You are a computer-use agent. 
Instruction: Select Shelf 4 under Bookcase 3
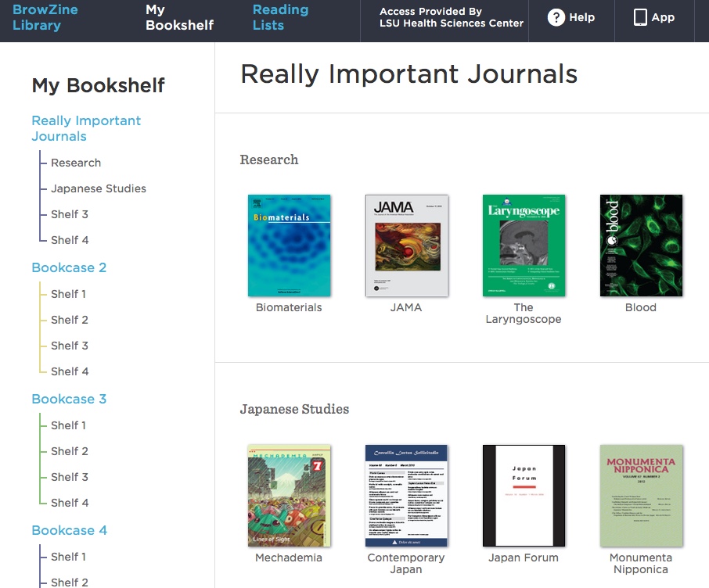[x=70, y=503]
